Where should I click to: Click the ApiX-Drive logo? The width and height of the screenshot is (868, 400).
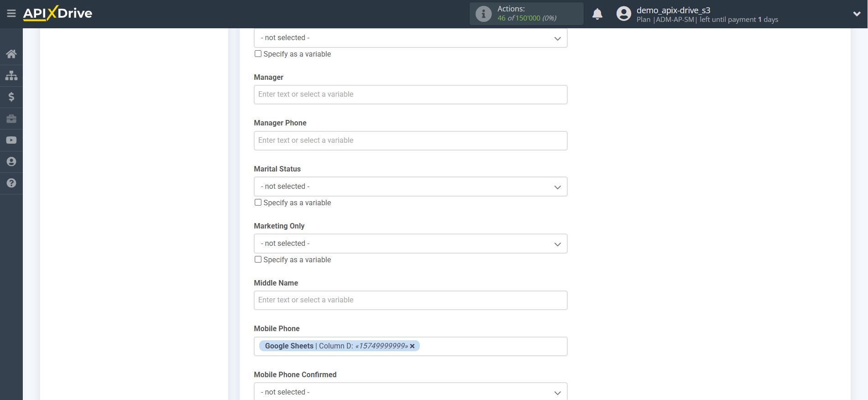(58, 13)
